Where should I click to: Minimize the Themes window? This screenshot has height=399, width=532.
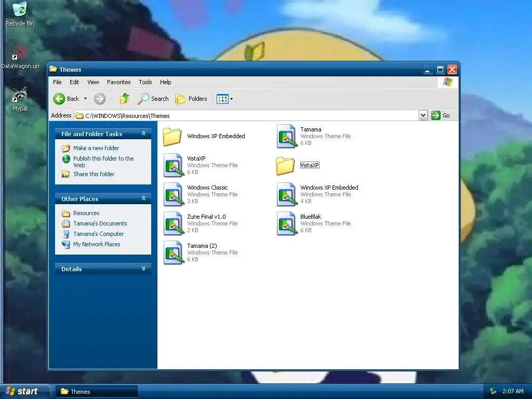point(428,70)
